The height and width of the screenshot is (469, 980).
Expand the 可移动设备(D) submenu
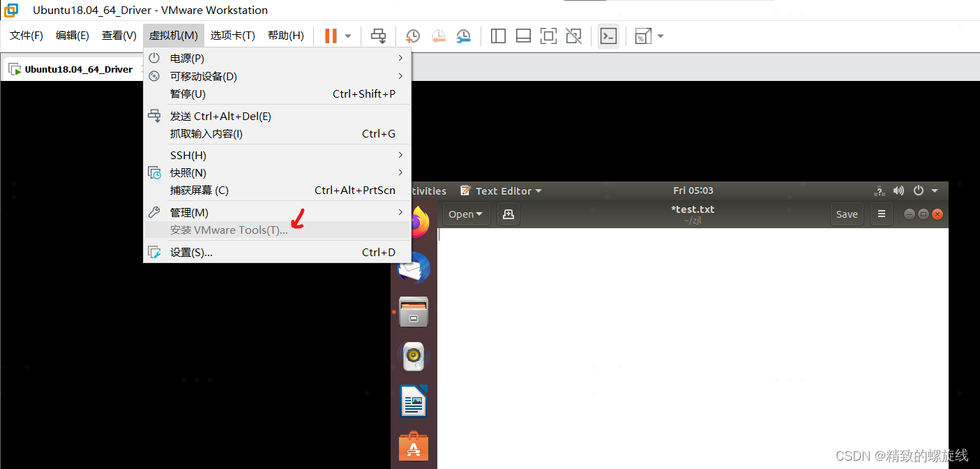(x=278, y=76)
